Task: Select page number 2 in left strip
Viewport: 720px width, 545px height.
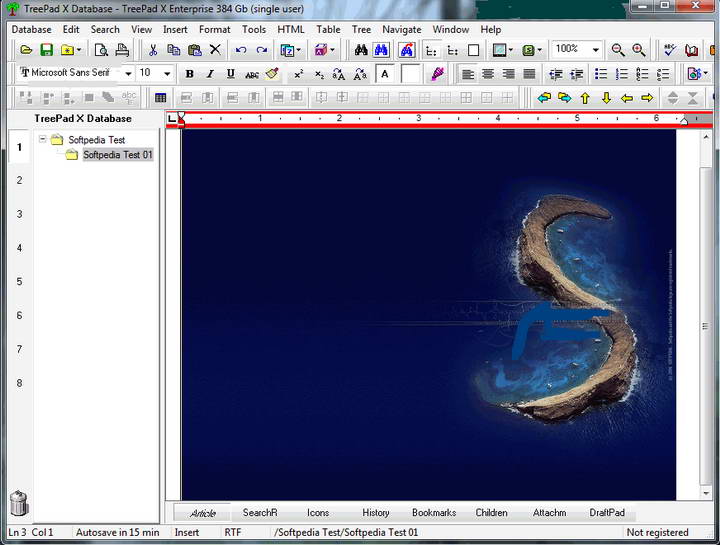Action: click(x=19, y=180)
